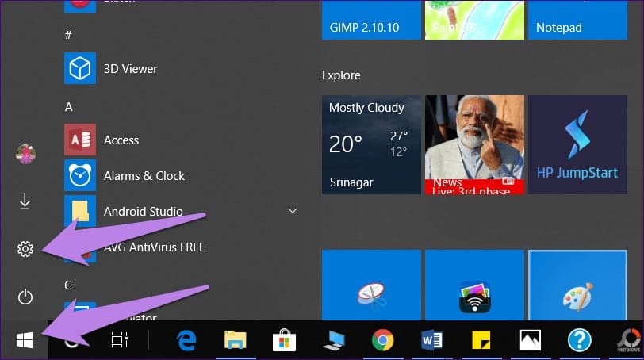Open Alarms & Clock app
The width and height of the screenshot is (644, 360).
click(x=125, y=176)
